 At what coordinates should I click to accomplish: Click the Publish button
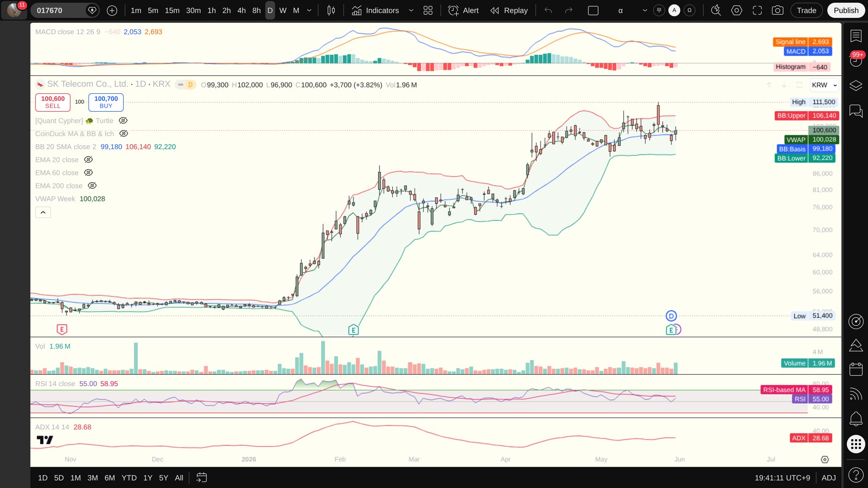846,10
